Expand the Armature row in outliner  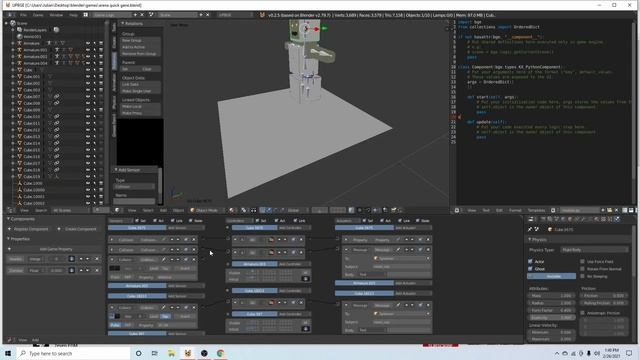[x=13, y=43]
